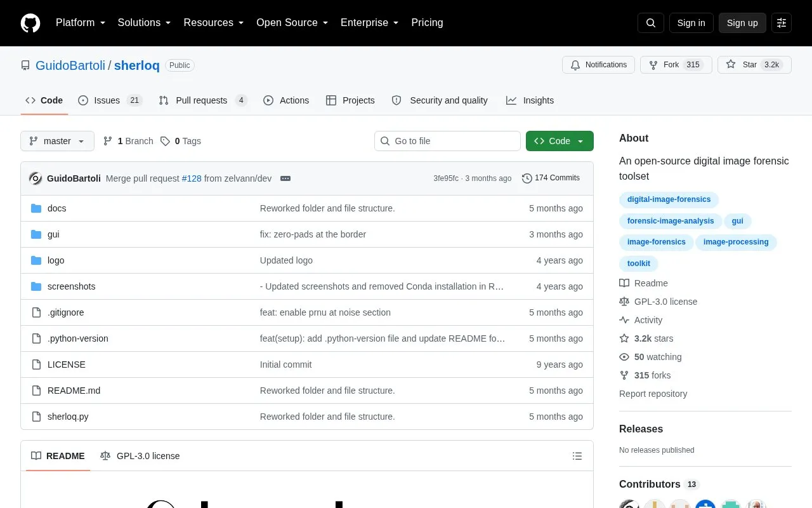Screen dimensions: 812x508
Task: Expand the Platform menu
Action: coord(81,23)
